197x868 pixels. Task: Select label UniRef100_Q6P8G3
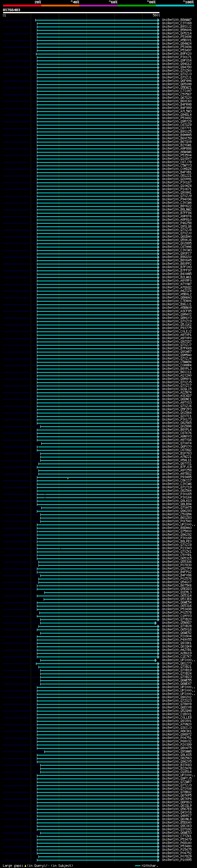click(x=177, y=802)
